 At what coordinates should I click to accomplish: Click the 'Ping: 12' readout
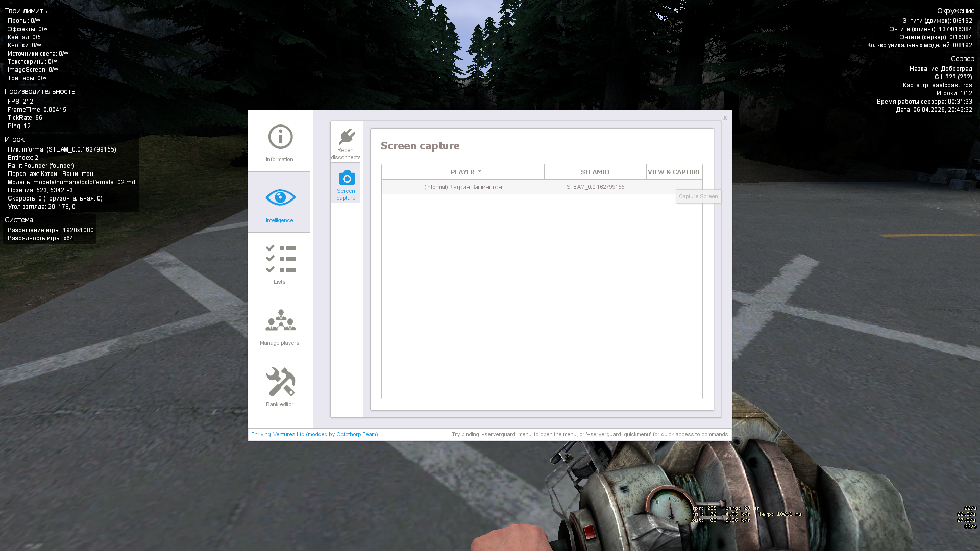point(19,126)
